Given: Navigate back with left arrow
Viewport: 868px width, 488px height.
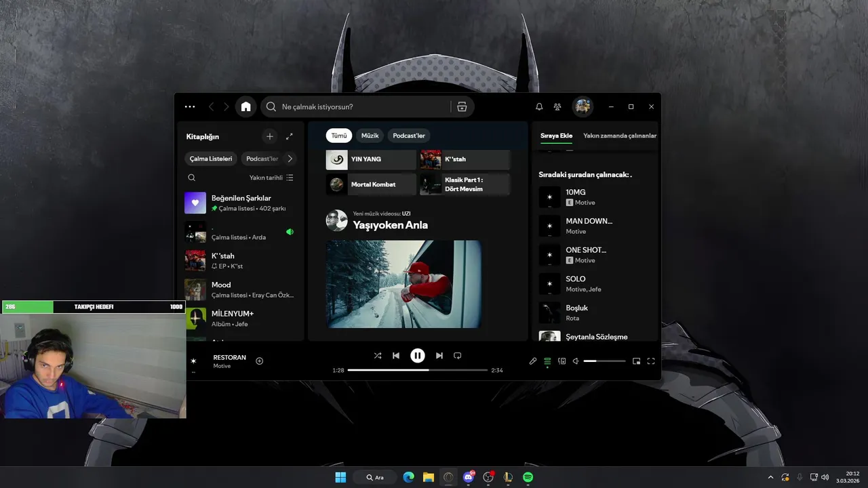Looking at the screenshot, I should pos(211,106).
